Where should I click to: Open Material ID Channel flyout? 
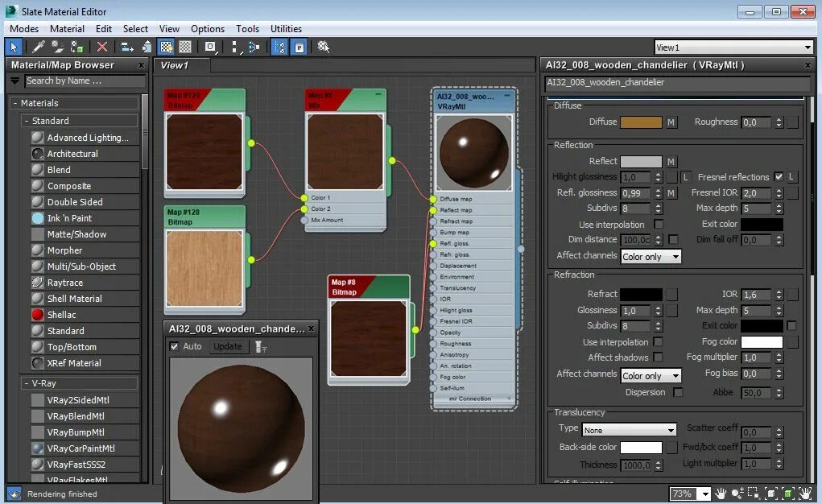[x=211, y=47]
